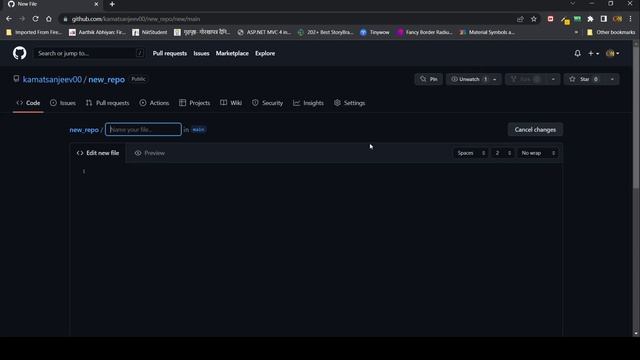Image resolution: width=640 pixels, height=360 pixels.
Task: Open new_repo repository title link
Action: pyautogui.click(x=107, y=80)
